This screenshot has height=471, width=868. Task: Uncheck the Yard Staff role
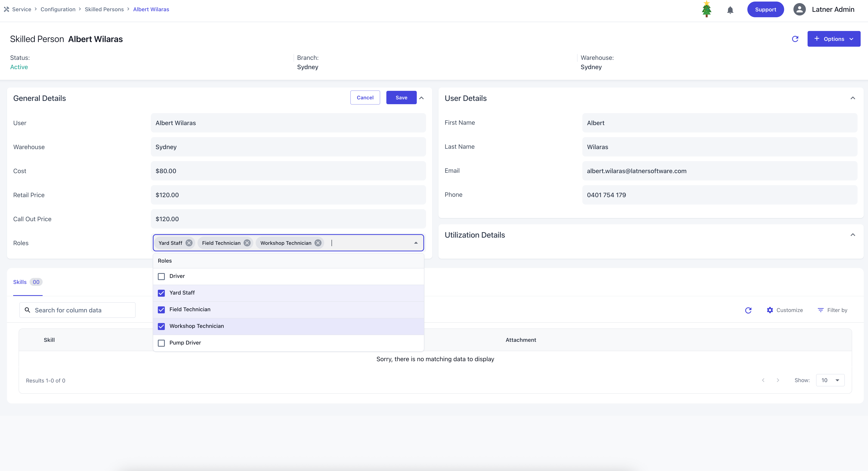(161, 293)
